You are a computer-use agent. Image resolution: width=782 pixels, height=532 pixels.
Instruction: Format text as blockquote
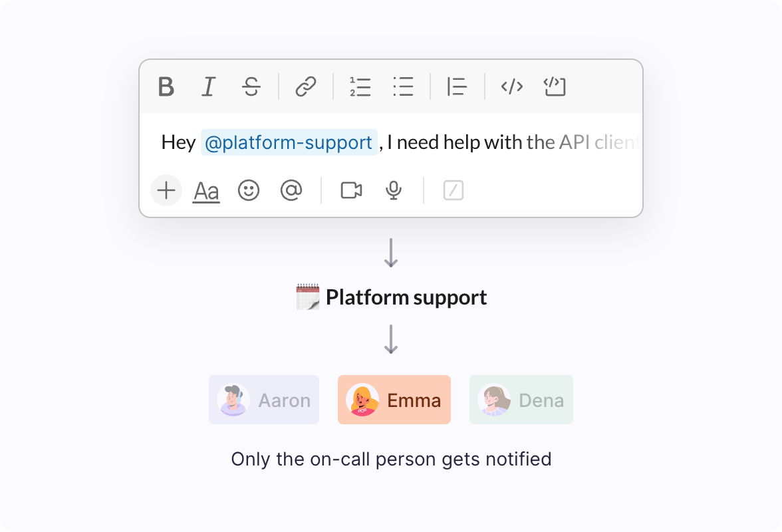457,86
